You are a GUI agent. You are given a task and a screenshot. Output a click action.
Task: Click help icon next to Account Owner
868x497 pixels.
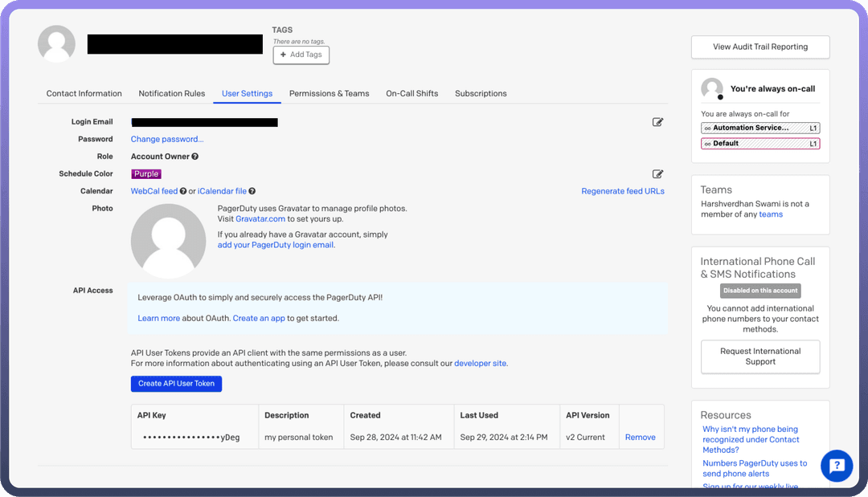tap(195, 157)
